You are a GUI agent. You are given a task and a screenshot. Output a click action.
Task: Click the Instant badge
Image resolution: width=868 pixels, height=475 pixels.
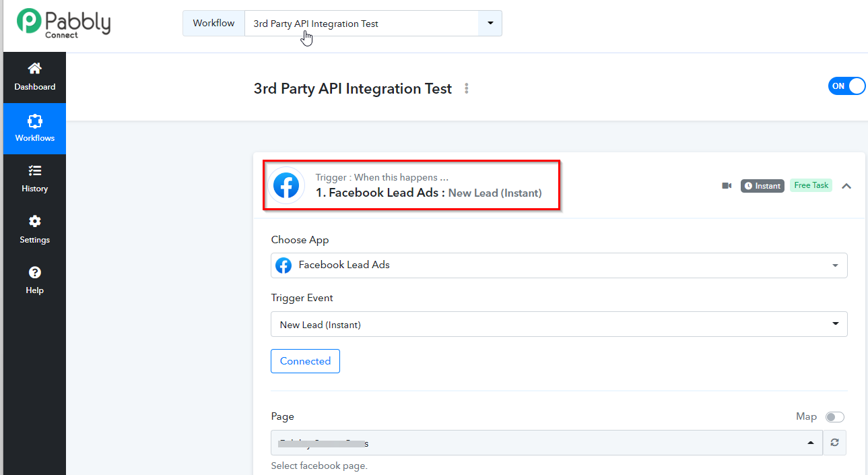point(762,186)
